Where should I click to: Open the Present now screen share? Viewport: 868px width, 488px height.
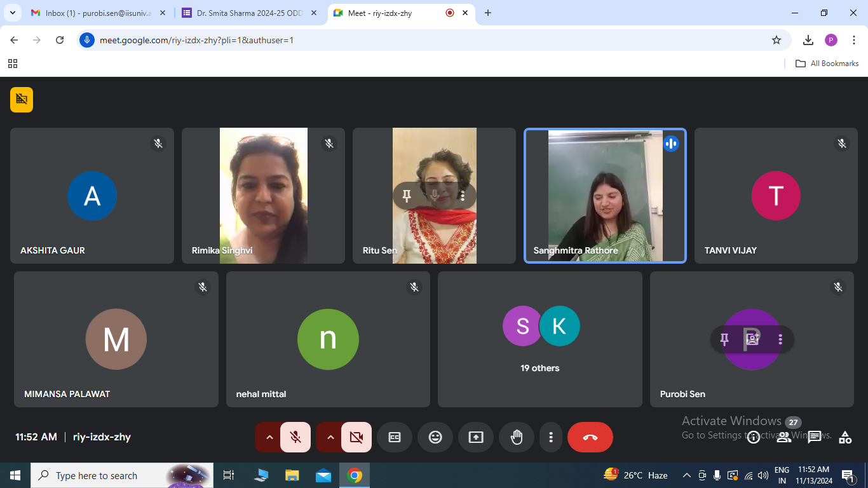coord(476,437)
